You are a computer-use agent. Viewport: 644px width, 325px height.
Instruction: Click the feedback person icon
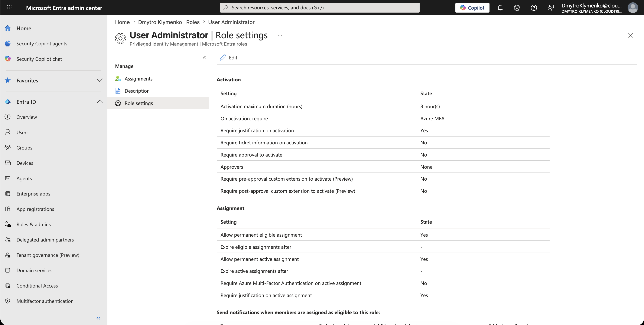click(x=550, y=8)
